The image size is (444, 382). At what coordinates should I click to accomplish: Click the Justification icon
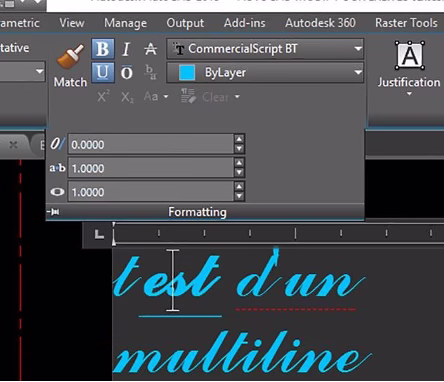(x=410, y=55)
